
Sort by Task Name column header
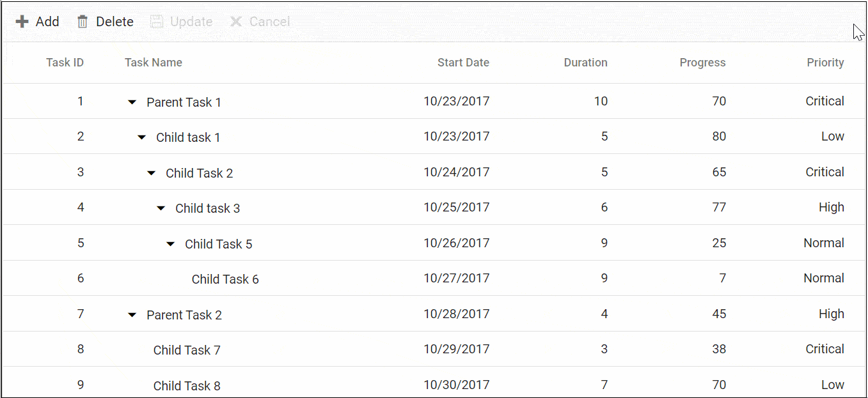tap(154, 63)
